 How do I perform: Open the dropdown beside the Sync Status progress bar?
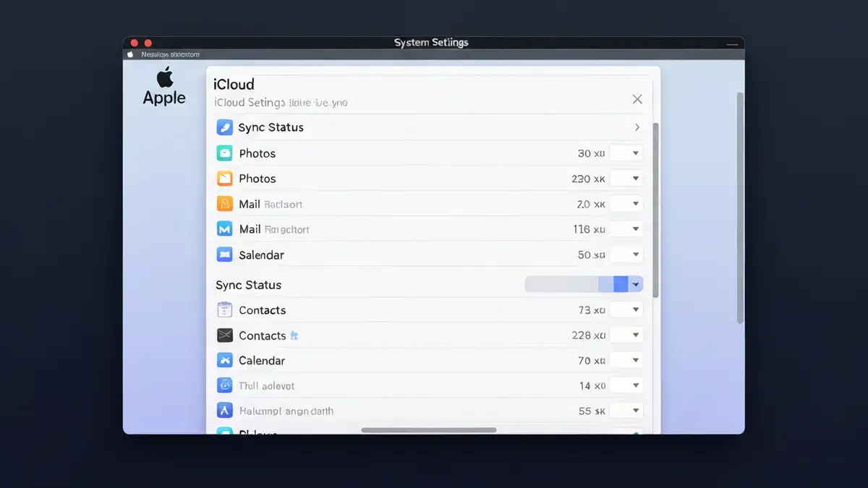pyautogui.click(x=636, y=285)
